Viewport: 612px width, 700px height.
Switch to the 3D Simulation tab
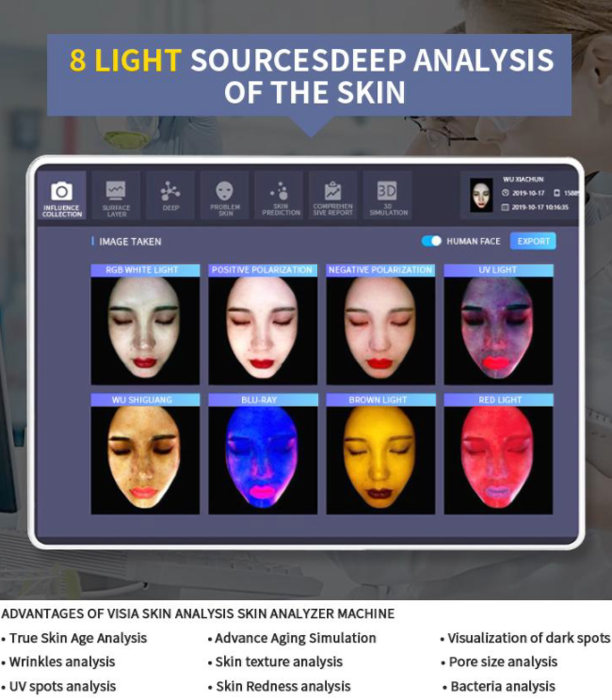click(387, 196)
